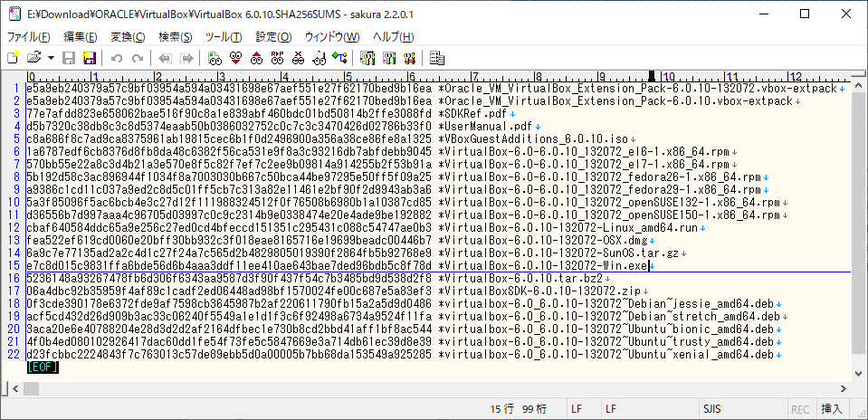The width and height of the screenshot is (868, 420).
Task: Open the Replace dialog icon
Action: coord(277,58)
